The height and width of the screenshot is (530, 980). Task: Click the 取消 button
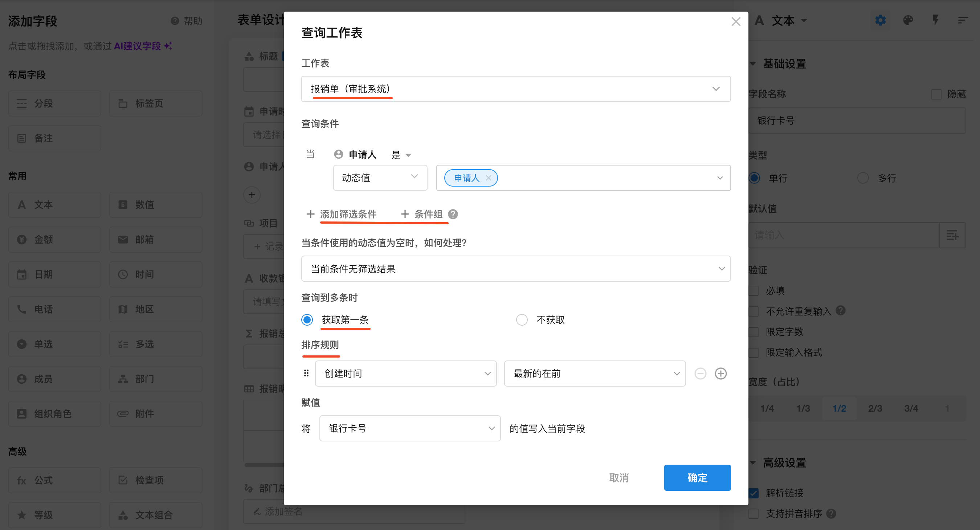[619, 477]
